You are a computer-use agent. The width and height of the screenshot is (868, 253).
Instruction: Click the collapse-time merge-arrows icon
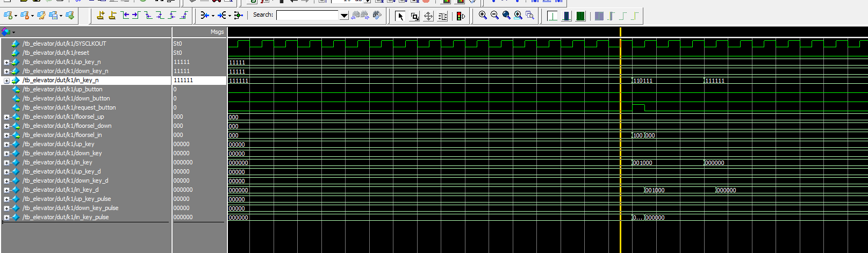[204, 16]
